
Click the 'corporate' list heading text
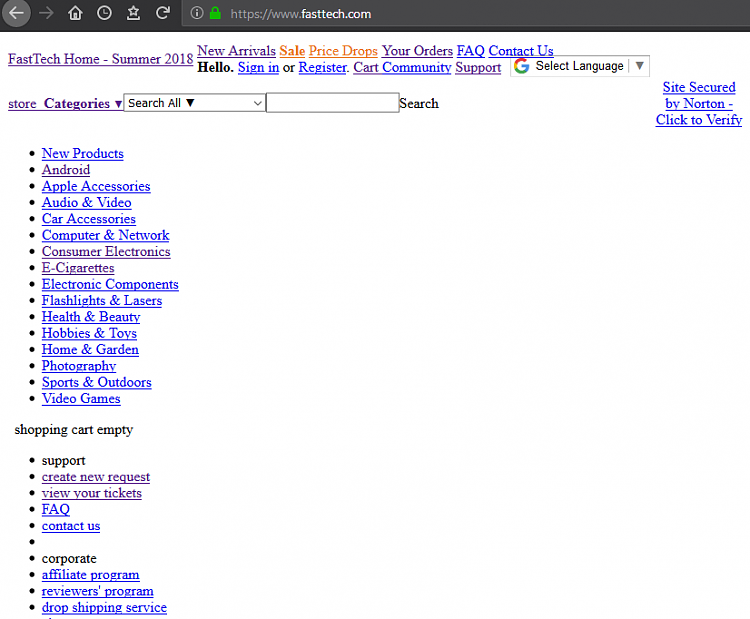coord(69,559)
